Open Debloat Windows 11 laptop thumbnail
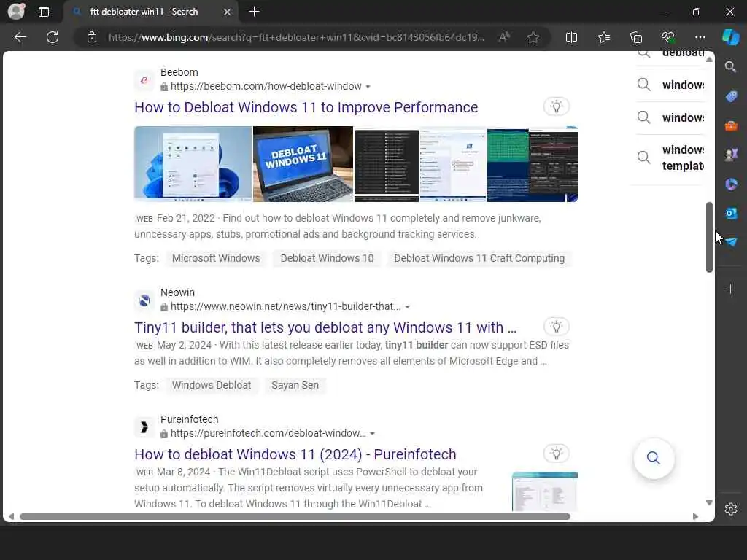 (303, 164)
